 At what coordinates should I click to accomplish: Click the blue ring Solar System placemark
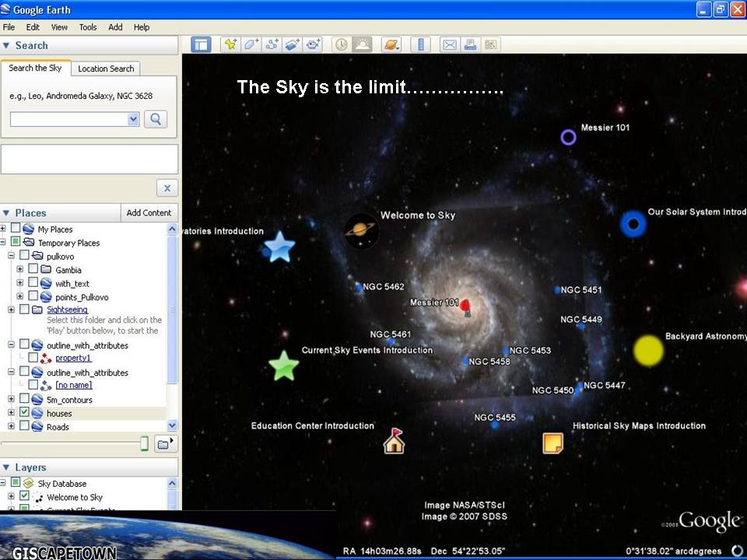(633, 224)
